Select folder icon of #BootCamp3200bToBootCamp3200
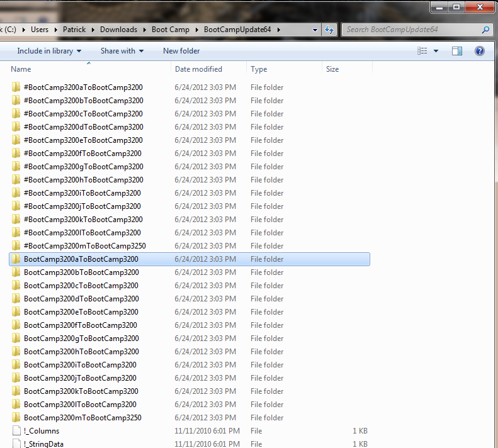Viewport: 498px width, 448px height. [x=16, y=100]
